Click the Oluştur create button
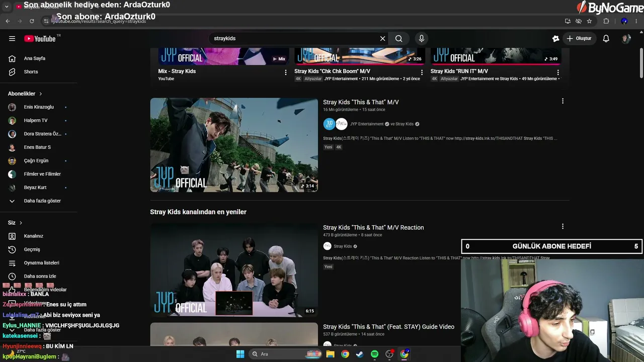This screenshot has width=644, height=362. pos(579,39)
